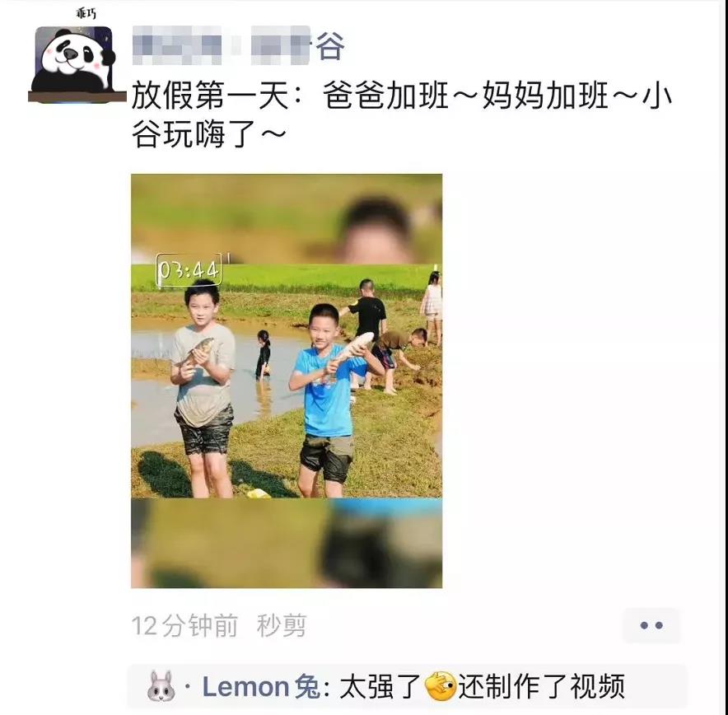
Task: Click the 12分钟前 post timestamp
Action: pos(184,625)
